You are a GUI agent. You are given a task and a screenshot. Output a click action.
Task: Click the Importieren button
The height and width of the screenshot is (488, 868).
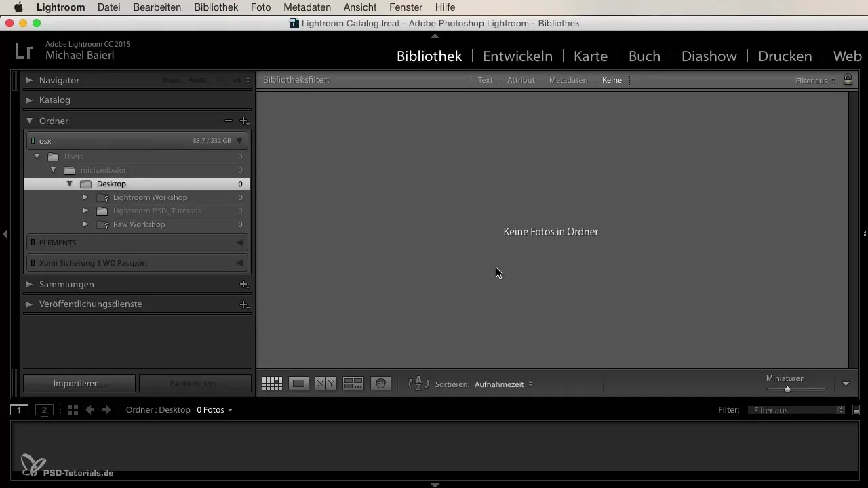point(79,383)
